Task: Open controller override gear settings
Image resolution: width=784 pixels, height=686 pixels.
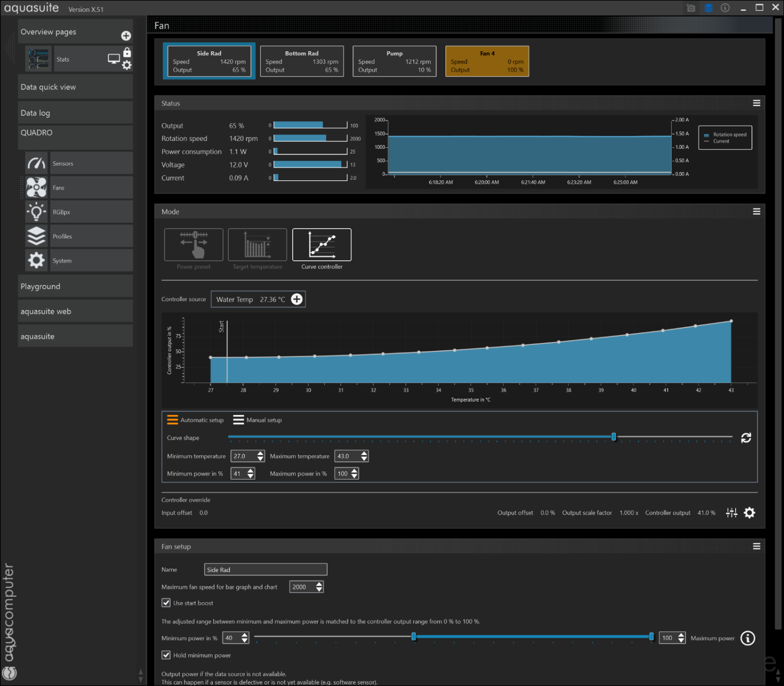Action: 749,513
